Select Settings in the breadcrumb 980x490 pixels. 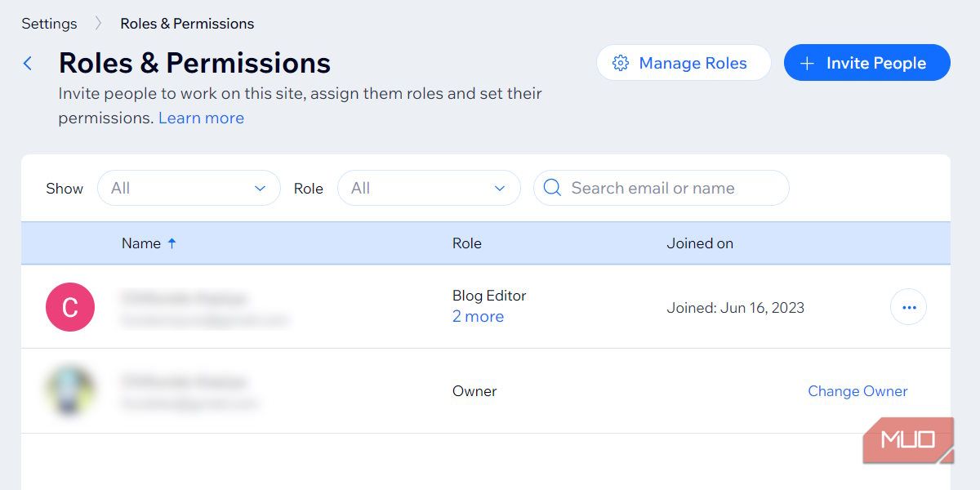49,24
